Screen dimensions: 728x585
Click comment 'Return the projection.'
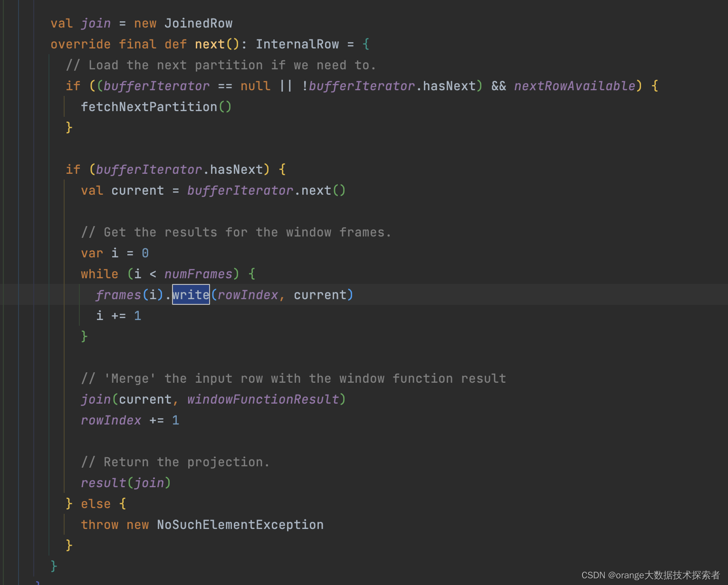click(175, 462)
